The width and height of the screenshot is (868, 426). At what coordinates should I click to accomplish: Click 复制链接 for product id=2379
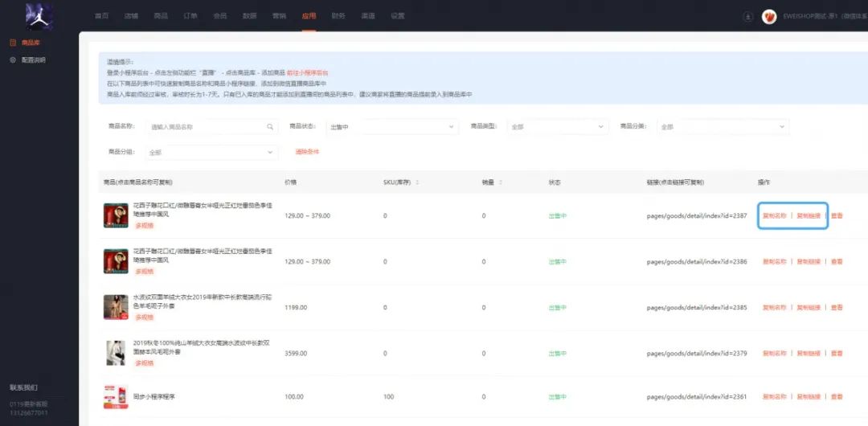click(x=809, y=354)
